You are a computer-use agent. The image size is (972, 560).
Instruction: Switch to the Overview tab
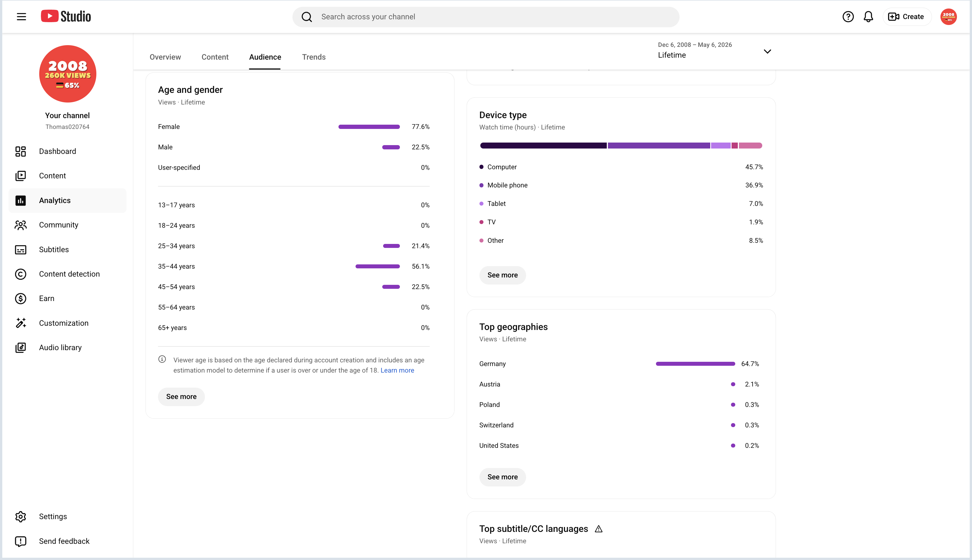(x=165, y=57)
